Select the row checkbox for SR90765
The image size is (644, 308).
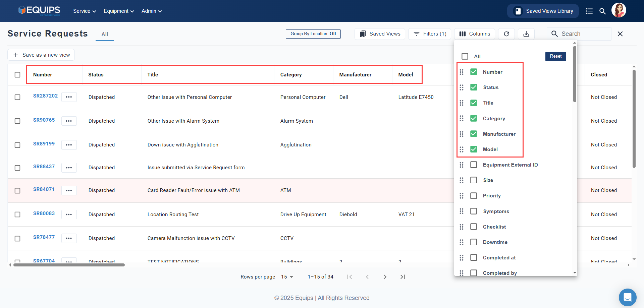click(x=17, y=121)
